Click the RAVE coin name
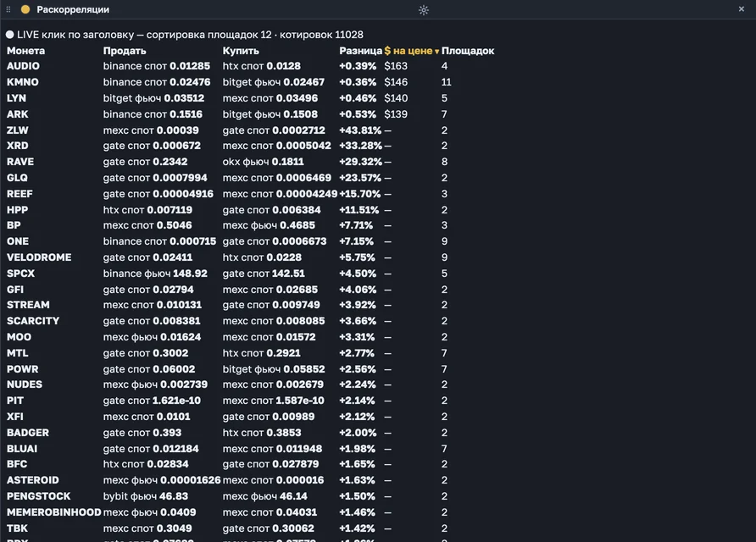The width and height of the screenshot is (756, 542). (x=20, y=162)
